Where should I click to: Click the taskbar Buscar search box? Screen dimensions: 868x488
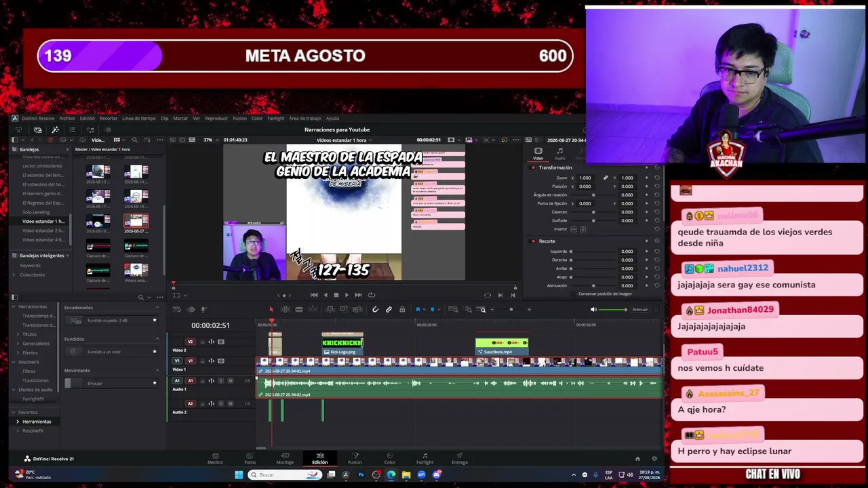coord(284,474)
